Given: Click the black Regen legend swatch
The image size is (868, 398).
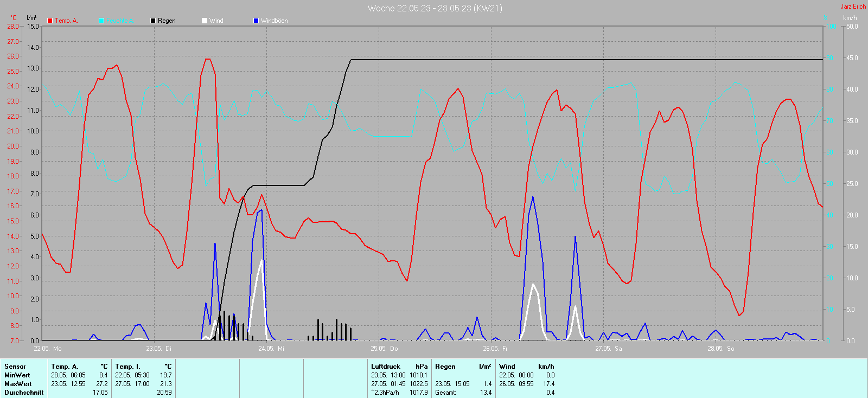Looking at the screenshot, I should coord(153,21).
